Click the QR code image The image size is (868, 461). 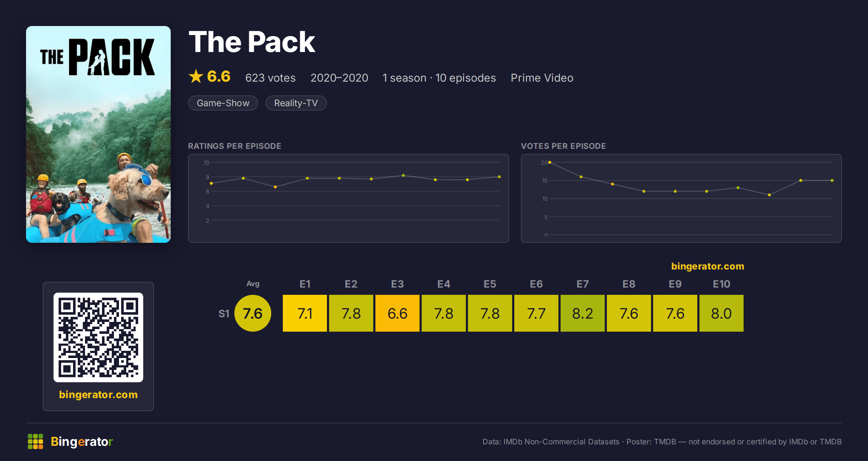pyautogui.click(x=98, y=337)
